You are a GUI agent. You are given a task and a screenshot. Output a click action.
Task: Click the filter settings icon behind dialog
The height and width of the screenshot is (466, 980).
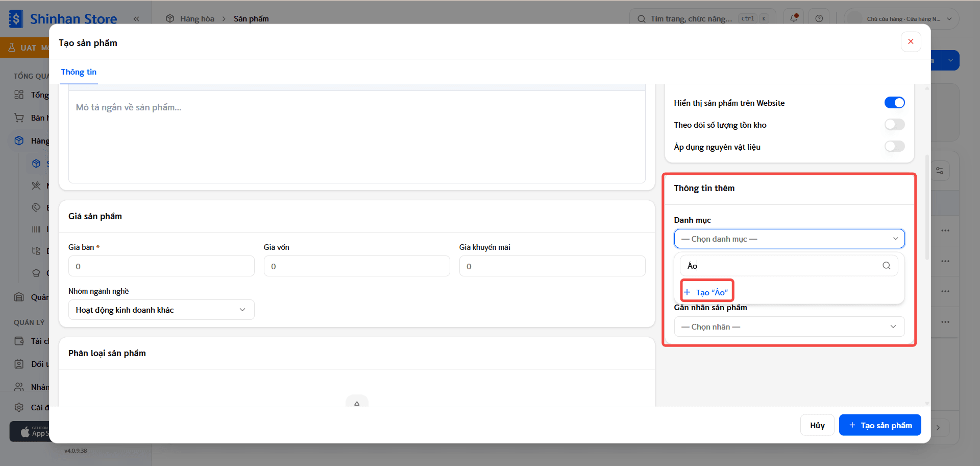click(x=940, y=171)
